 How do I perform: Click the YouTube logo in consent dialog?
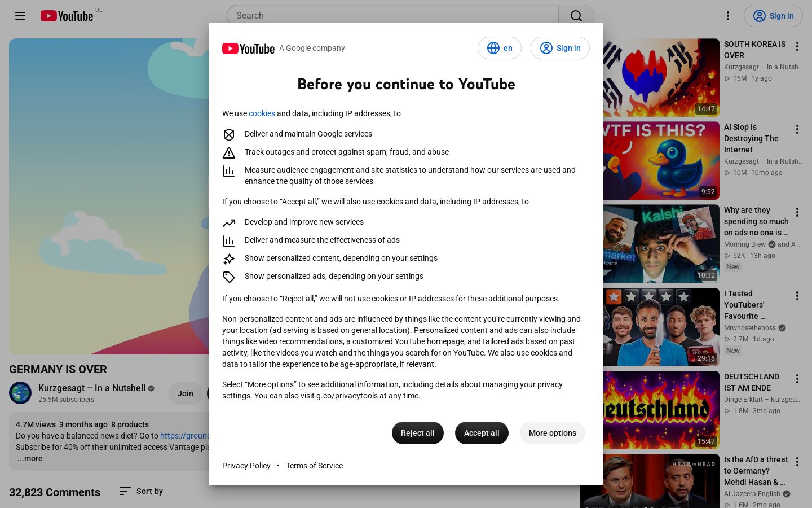tap(248, 49)
